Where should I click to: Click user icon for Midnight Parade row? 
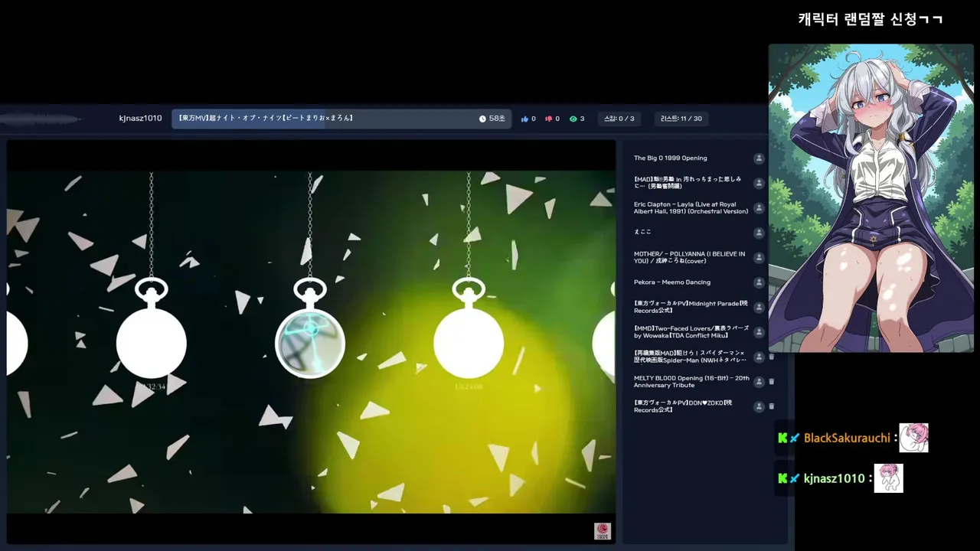coord(759,307)
